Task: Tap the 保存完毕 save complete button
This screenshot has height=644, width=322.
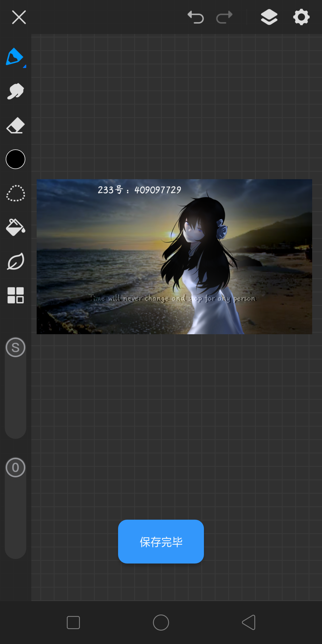Action: [x=161, y=541]
